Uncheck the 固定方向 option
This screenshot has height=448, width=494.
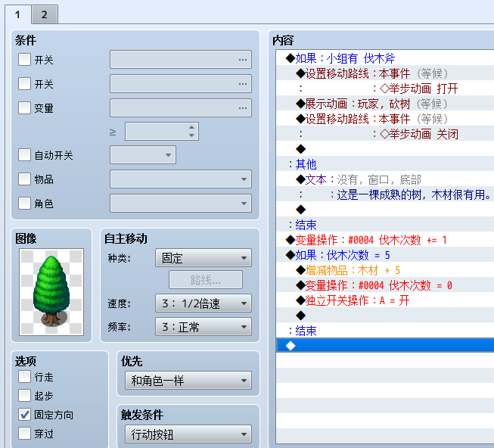pyautogui.click(x=24, y=415)
